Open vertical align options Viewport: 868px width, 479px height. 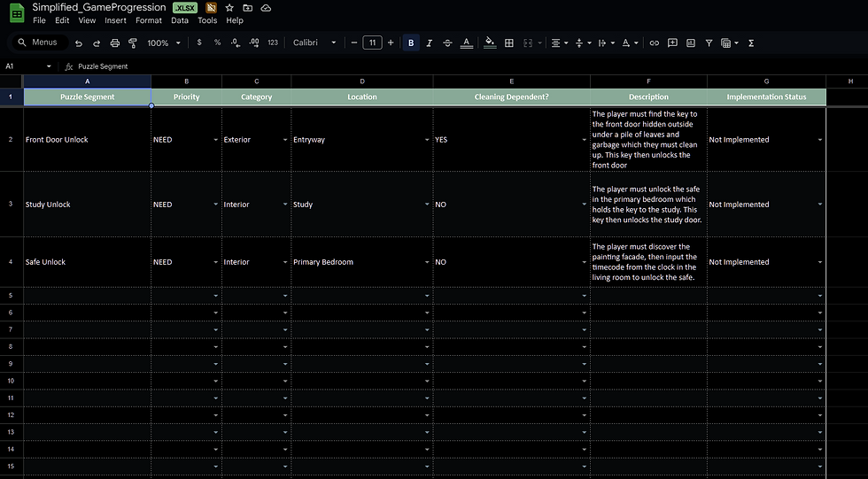tap(584, 42)
